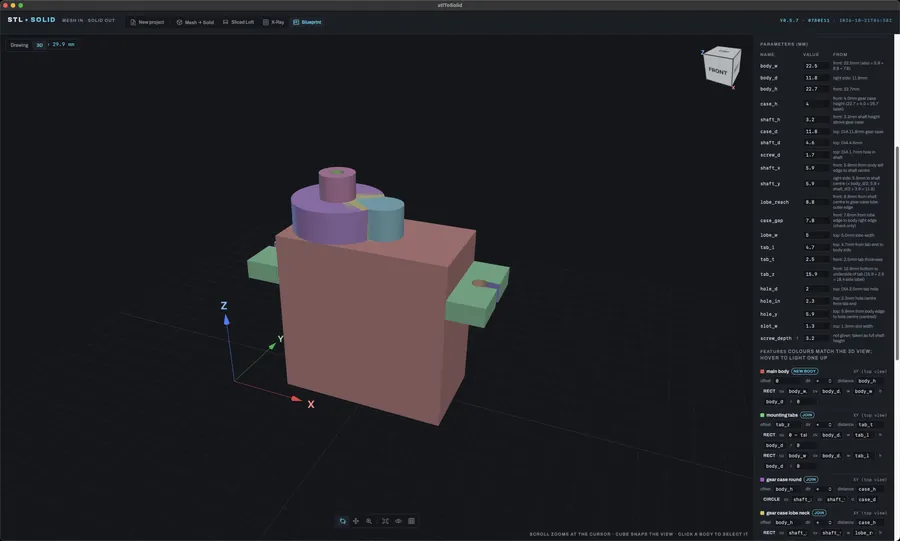The width and height of the screenshot is (900, 541).
Task: Switch view to 3D
Action: click(x=40, y=45)
